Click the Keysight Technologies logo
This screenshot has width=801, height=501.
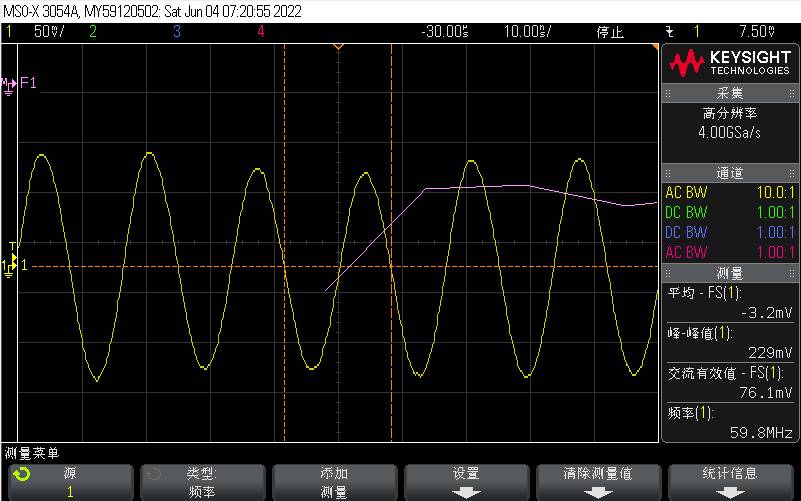click(730, 64)
